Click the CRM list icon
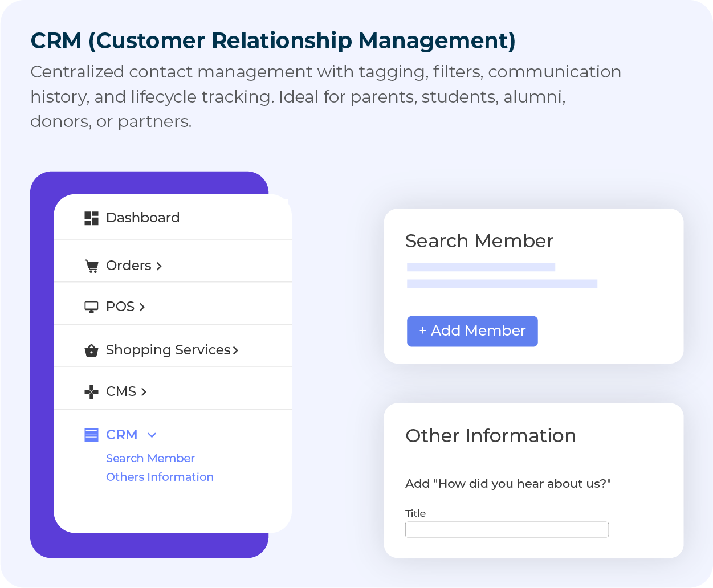The image size is (713, 588). tap(91, 435)
